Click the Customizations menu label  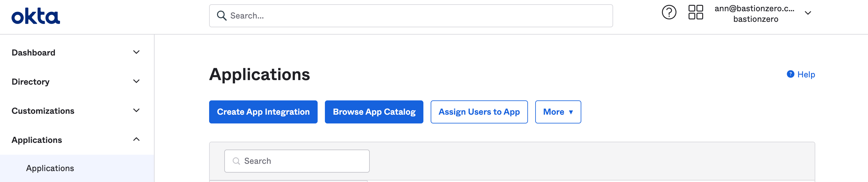[x=43, y=111]
